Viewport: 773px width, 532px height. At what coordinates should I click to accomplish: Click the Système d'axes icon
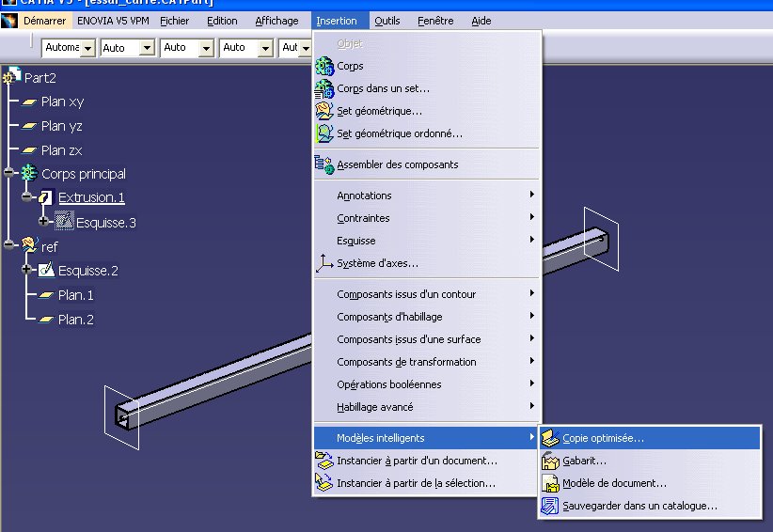pos(324,263)
